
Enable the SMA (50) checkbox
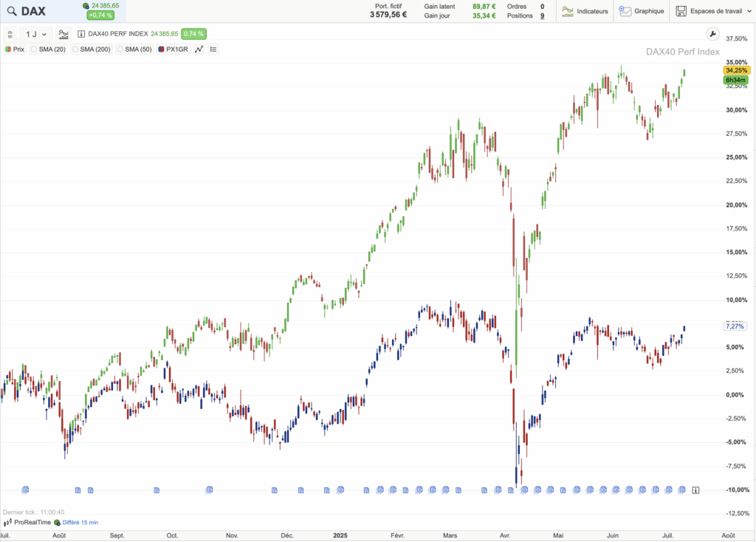pos(120,49)
